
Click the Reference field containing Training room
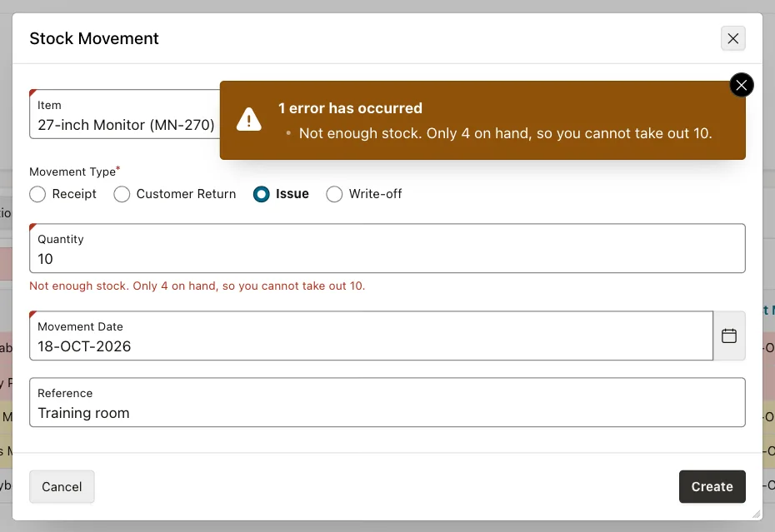click(x=387, y=403)
